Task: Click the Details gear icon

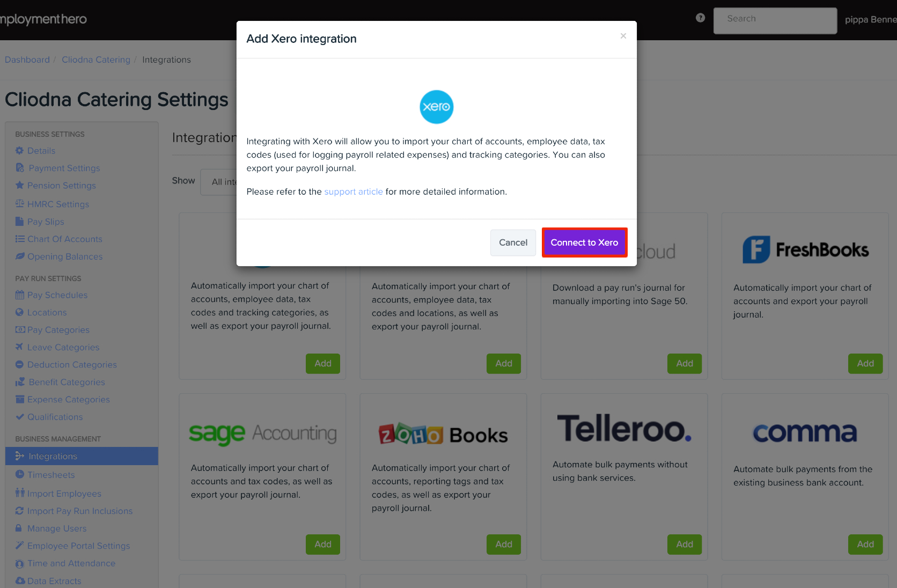Action: pos(20,151)
